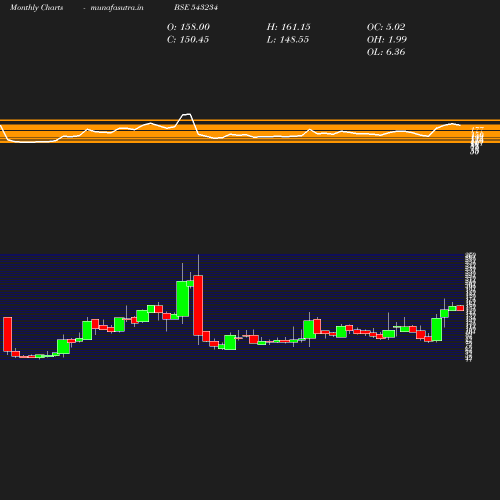The height and width of the screenshot is (500, 500).
Task: Click the tall green candle before the peak
Action: click(x=182, y=299)
